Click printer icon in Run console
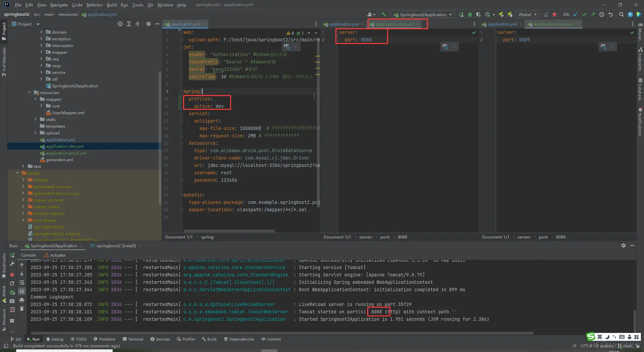Image resolution: width=644 pixels, height=352 pixels. (22, 300)
